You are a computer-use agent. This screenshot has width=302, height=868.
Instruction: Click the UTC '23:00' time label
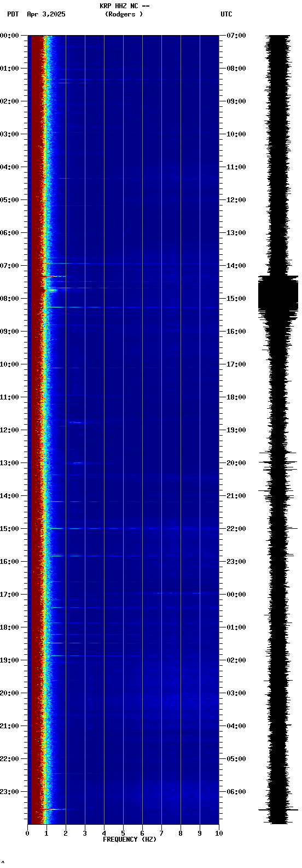click(x=236, y=562)
